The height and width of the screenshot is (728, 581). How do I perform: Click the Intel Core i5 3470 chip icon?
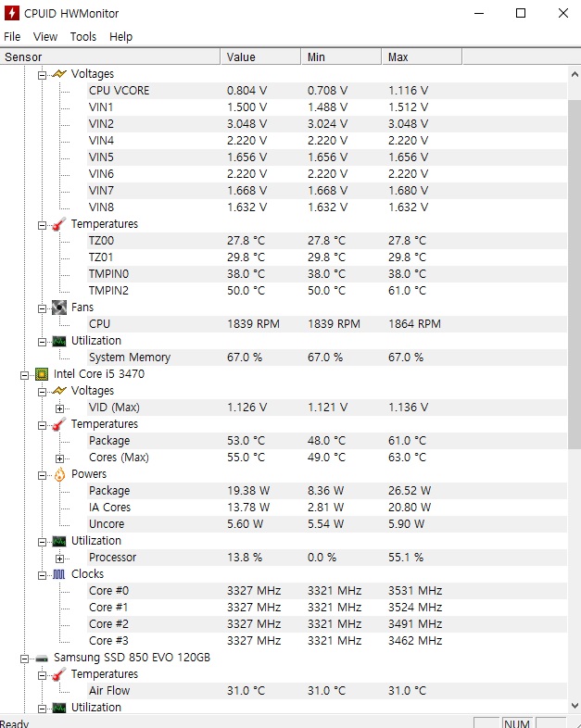(x=42, y=374)
